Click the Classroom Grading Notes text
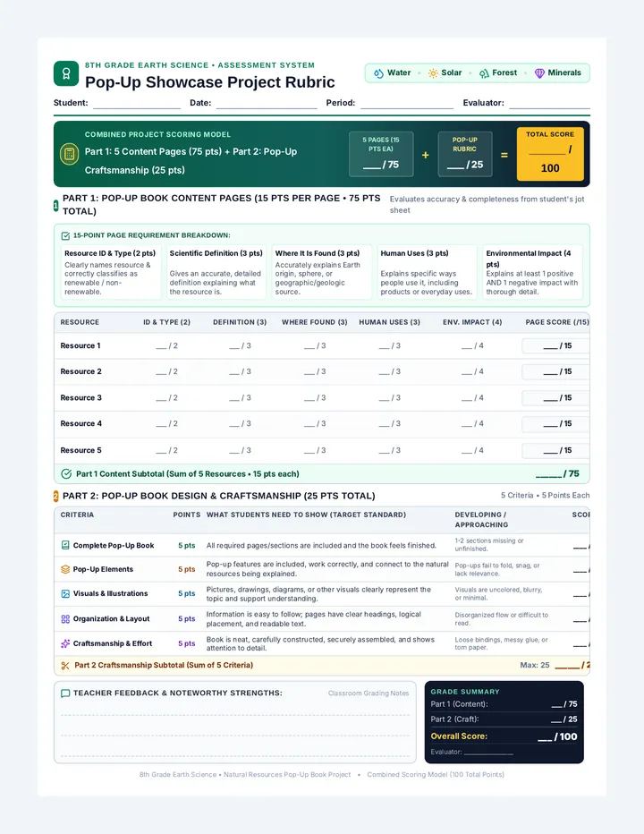 tap(369, 694)
